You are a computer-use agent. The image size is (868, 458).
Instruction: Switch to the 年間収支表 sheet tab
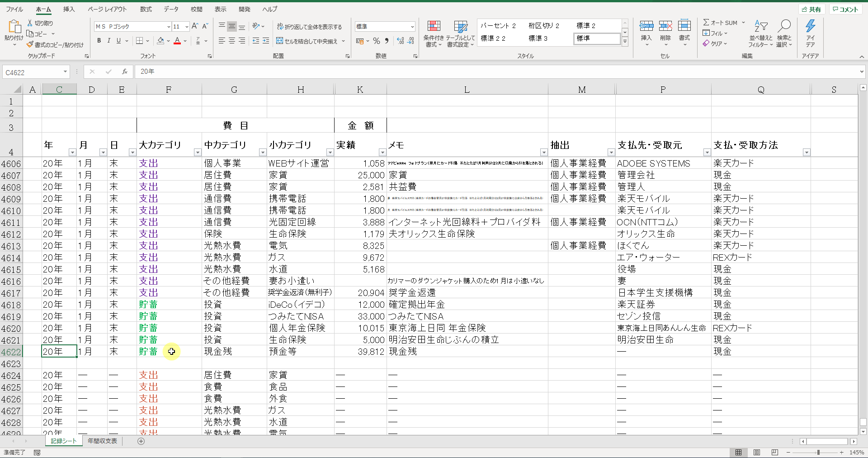click(x=102, y=441)
